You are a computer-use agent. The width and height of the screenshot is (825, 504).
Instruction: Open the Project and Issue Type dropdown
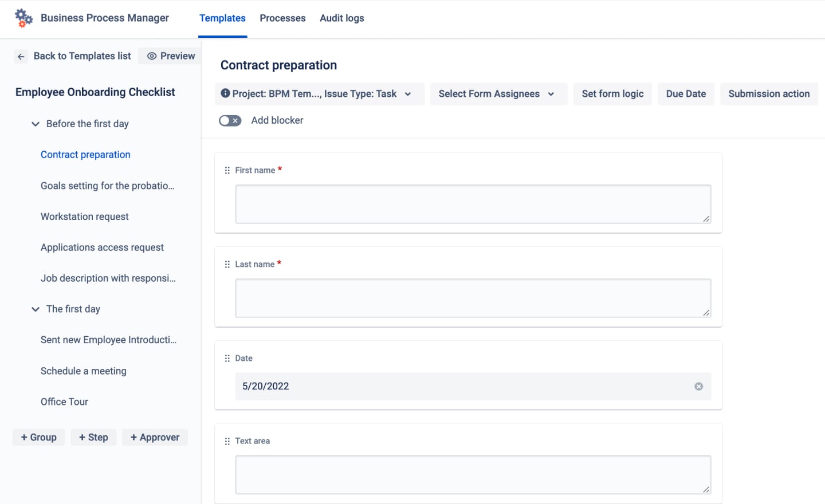320,94
